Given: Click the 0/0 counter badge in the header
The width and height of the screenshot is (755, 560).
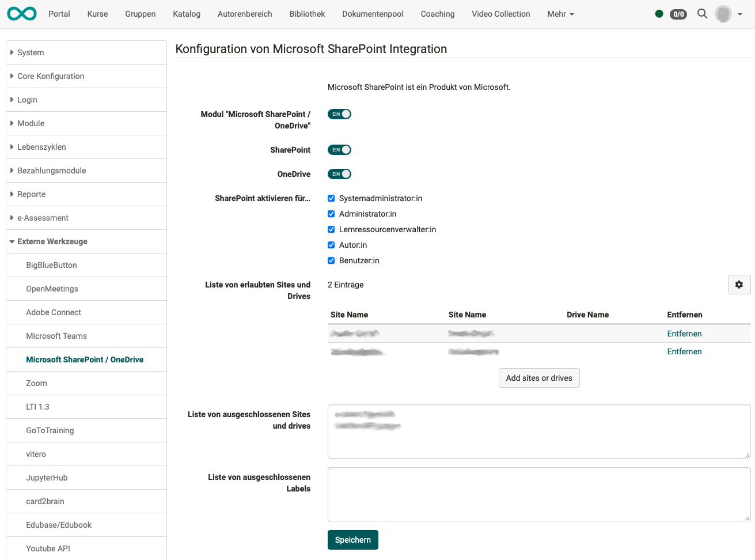Looking at the screenshot, I should (x=678, y=14).
